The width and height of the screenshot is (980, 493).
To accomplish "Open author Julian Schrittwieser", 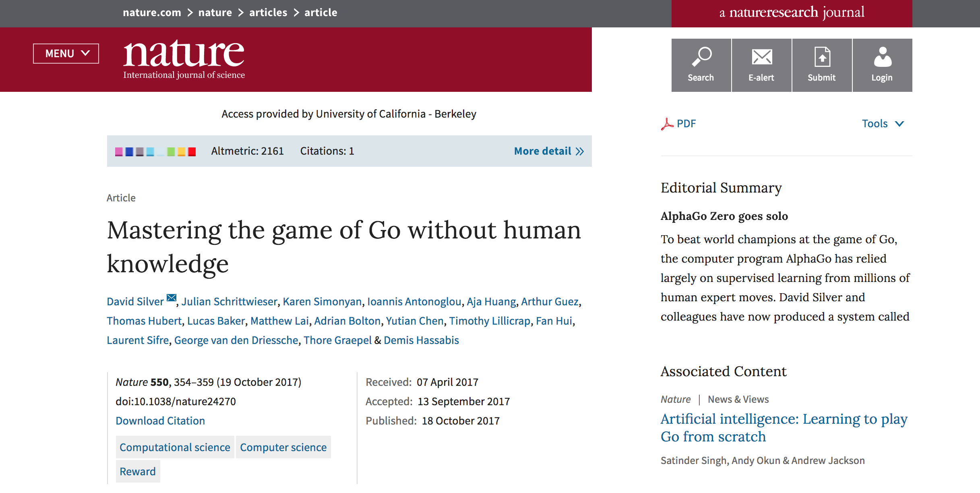I will pos(229,302).
